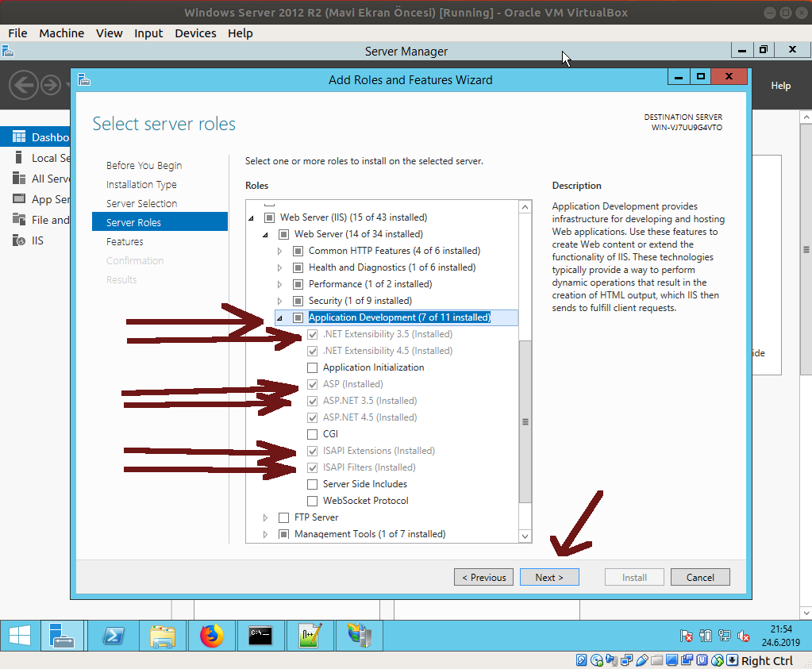Screen dimensions: 812x669
Task: Open App Server in Server Manager sidebar
Action: tap(35, 199)
